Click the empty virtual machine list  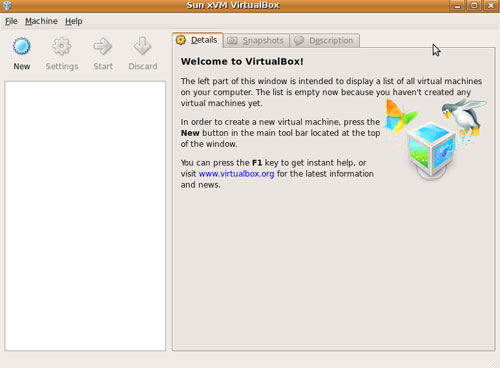(85, 216)
